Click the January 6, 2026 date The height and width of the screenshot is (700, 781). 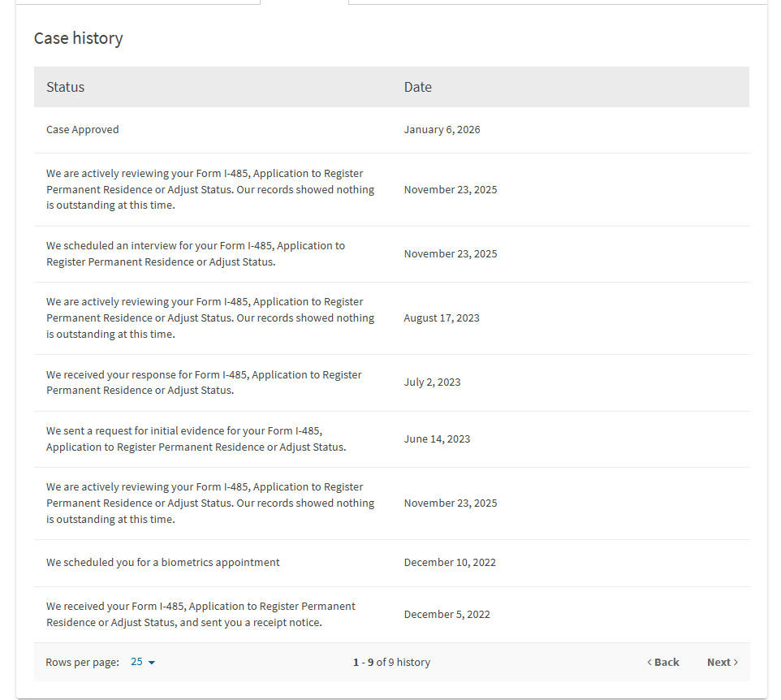point(442,130)
